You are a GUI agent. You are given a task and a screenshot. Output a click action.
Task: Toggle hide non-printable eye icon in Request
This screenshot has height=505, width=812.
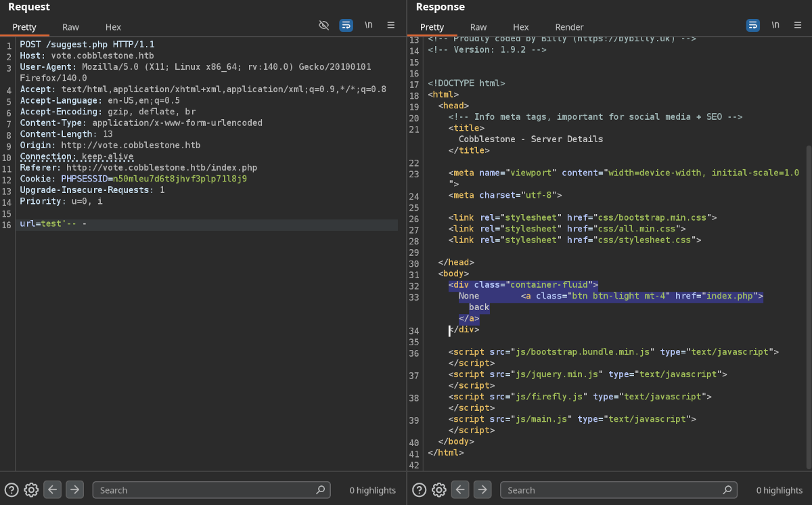pyautogui.click(x=323, y=25)
